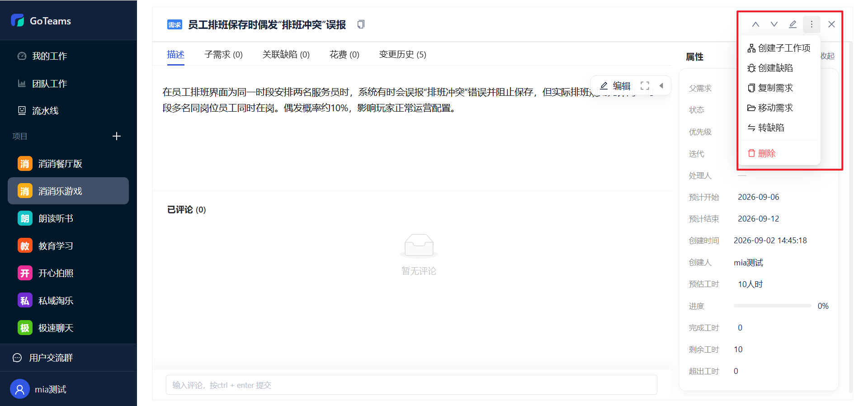This screenshot has height=406, width=868.
Task: Open the 朗读听书 project
Action: (x=68, y=218)
